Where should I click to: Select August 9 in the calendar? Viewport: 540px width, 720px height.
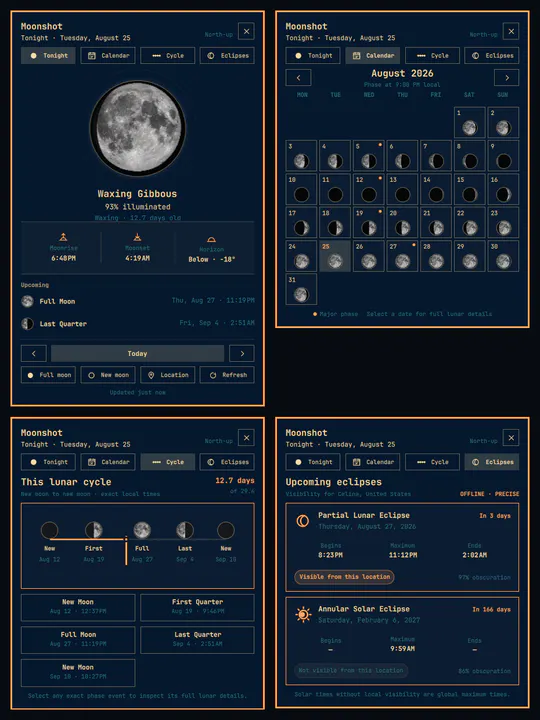coord(503,156)
